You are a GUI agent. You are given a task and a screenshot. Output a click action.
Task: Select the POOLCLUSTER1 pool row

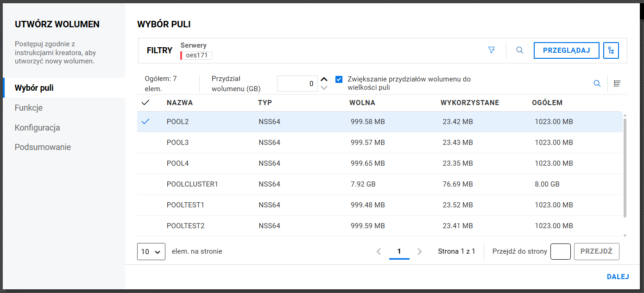[192, 184]
